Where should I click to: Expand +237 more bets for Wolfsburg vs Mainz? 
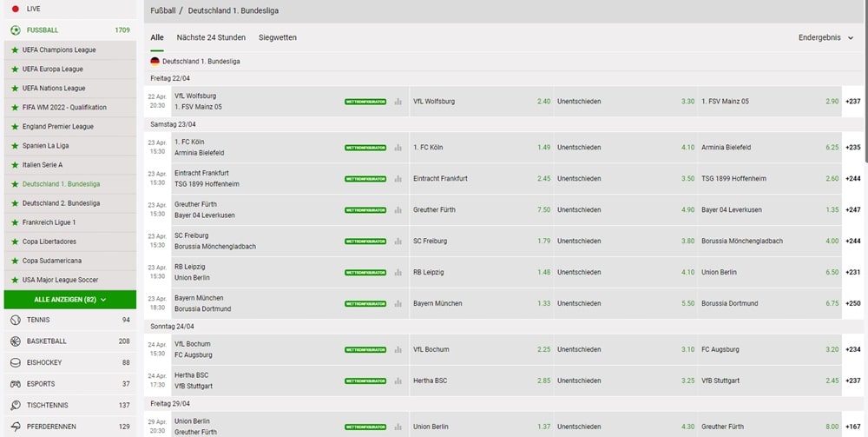click(853, 102)
